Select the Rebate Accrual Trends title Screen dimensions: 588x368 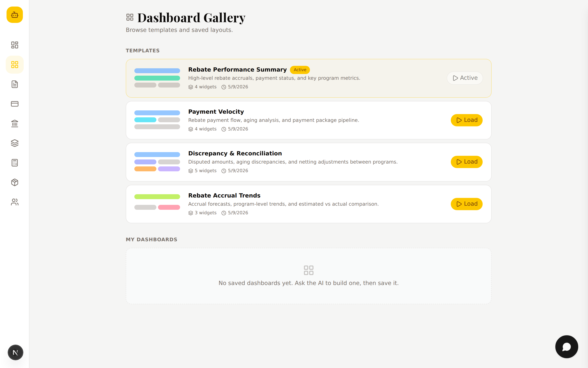[224, 195]
